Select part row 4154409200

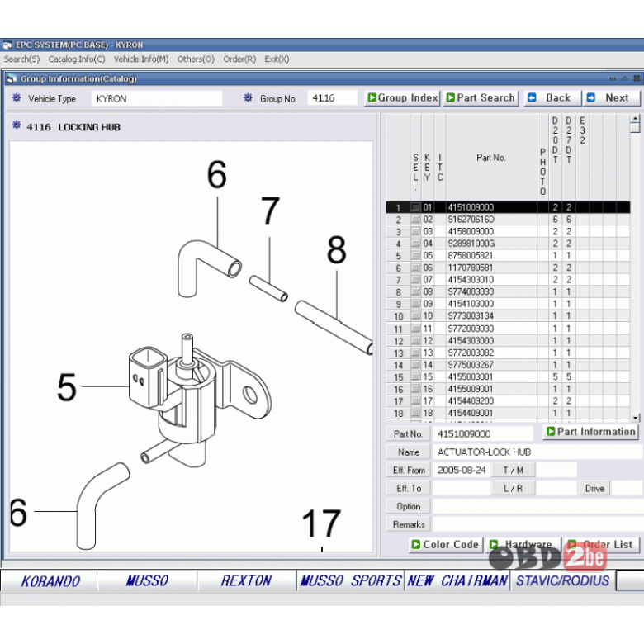[508, 401]
